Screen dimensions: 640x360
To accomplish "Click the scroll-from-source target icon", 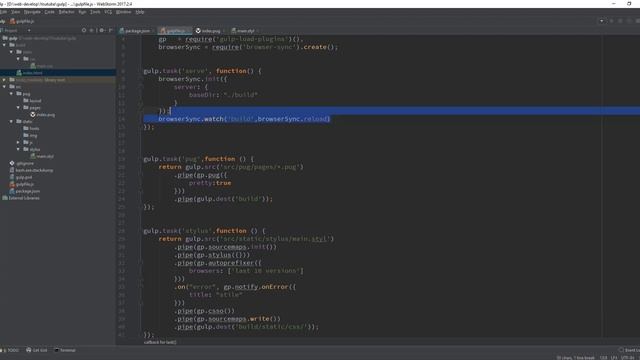I will 84,30.
